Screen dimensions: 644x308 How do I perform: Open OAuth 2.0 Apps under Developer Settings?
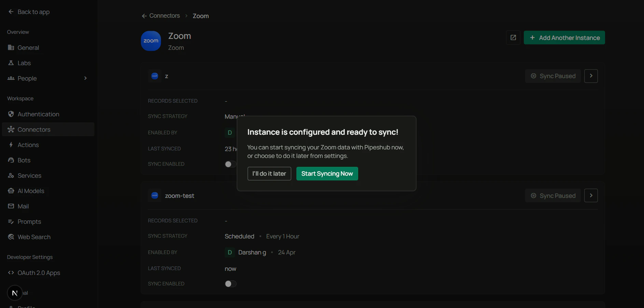pos(48,273)
